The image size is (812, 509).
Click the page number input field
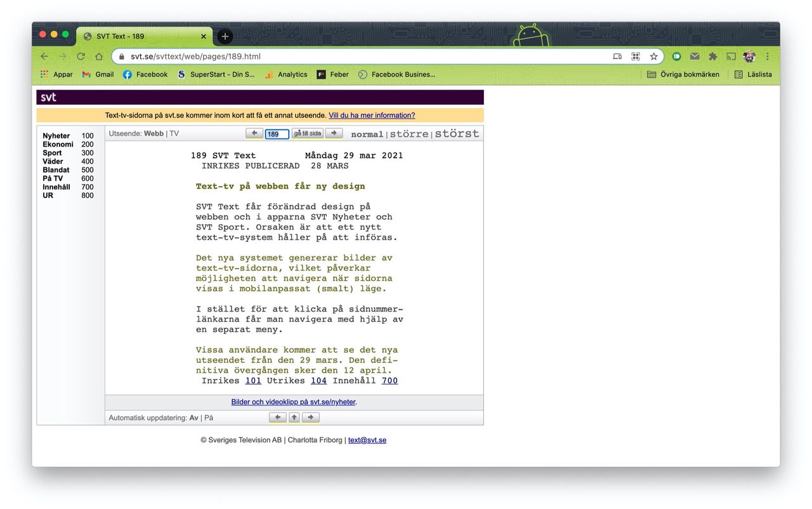coord(277,134)
